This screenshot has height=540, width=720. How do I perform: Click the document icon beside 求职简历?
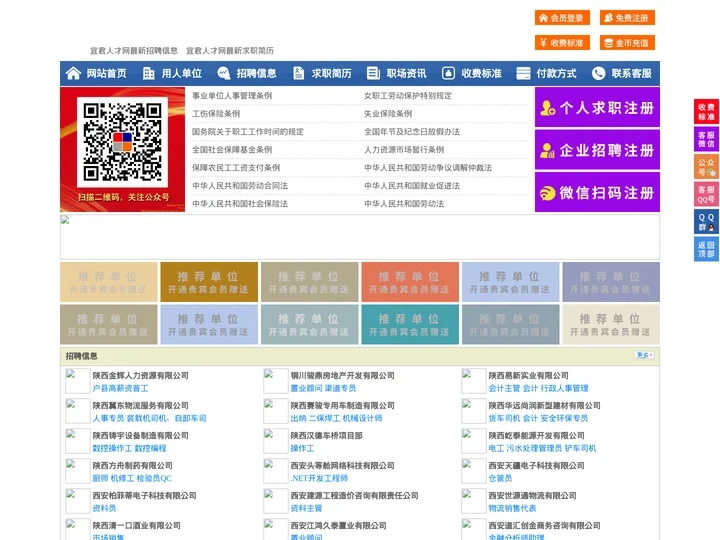(x=298, y=73)
